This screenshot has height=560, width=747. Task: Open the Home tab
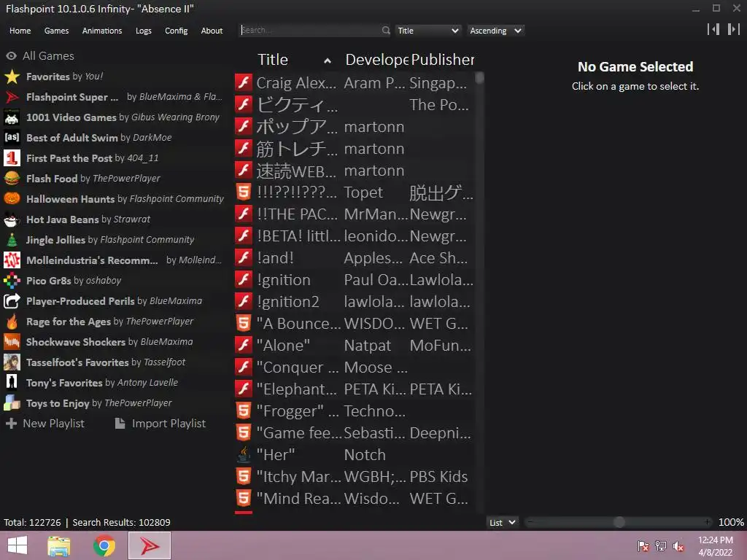pos(20,31)
